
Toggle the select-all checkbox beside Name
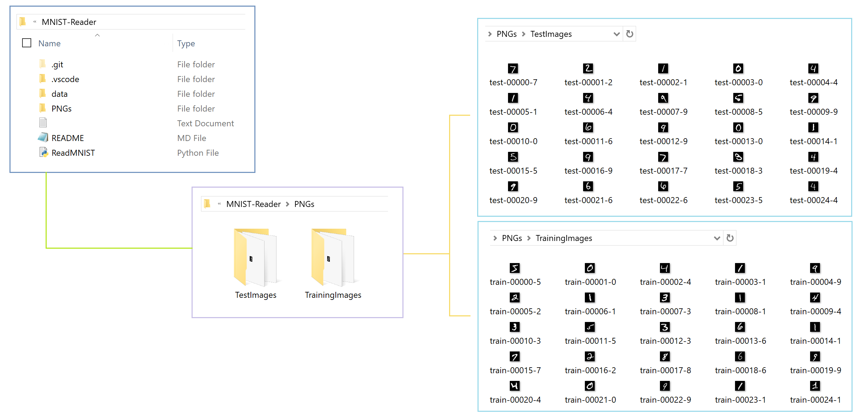(x=27, y=43)
